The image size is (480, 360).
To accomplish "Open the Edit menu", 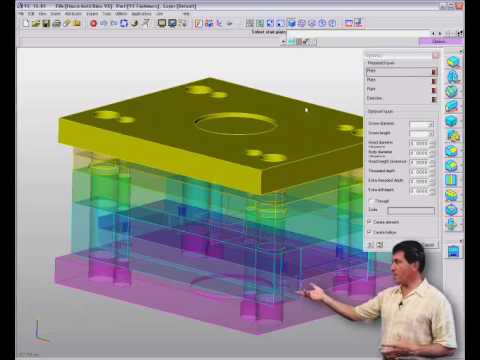I will tap(31, 14).
